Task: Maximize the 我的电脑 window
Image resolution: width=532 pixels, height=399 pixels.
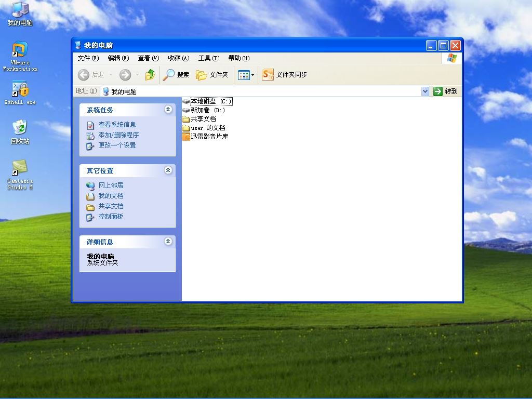Action: pyautogui.click(x=443, y=46)
